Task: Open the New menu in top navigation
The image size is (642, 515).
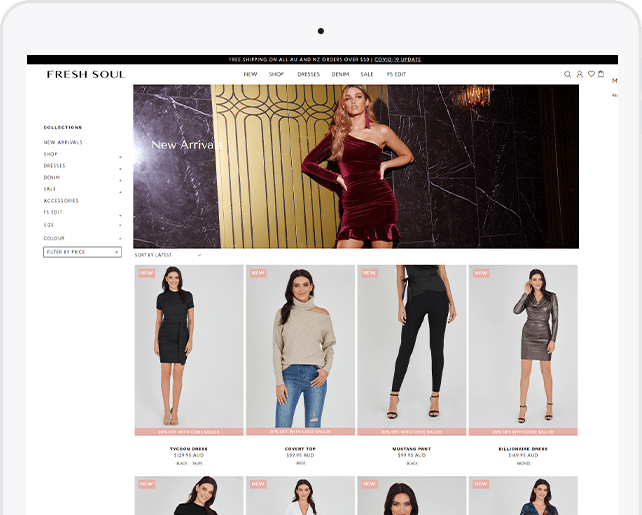Action: tap(250, 75)
